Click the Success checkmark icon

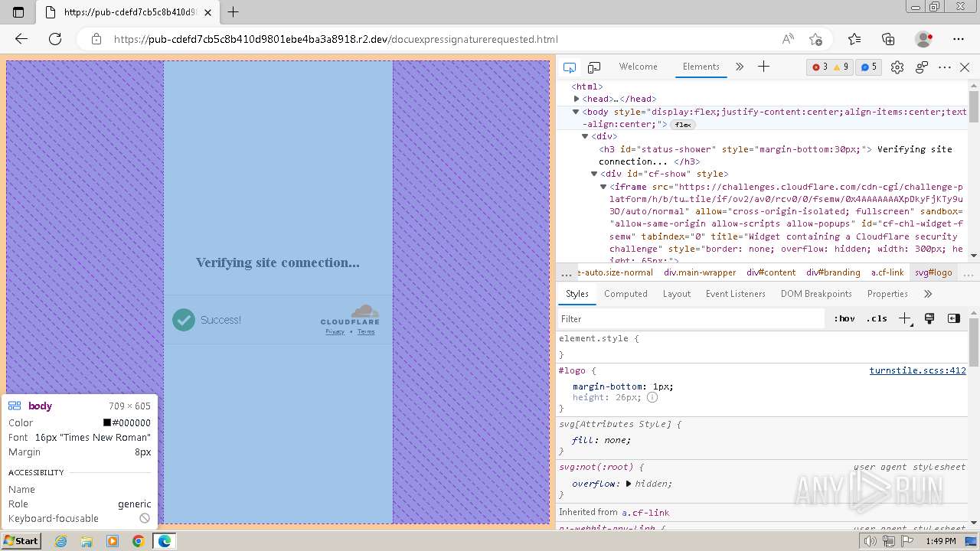point(184,320)
